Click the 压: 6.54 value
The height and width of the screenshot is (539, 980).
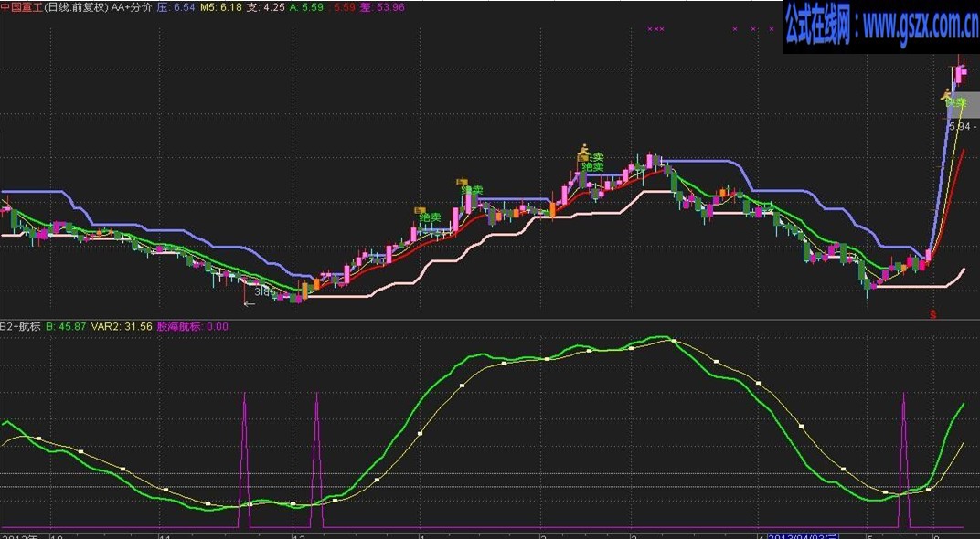tap(176, 7)
